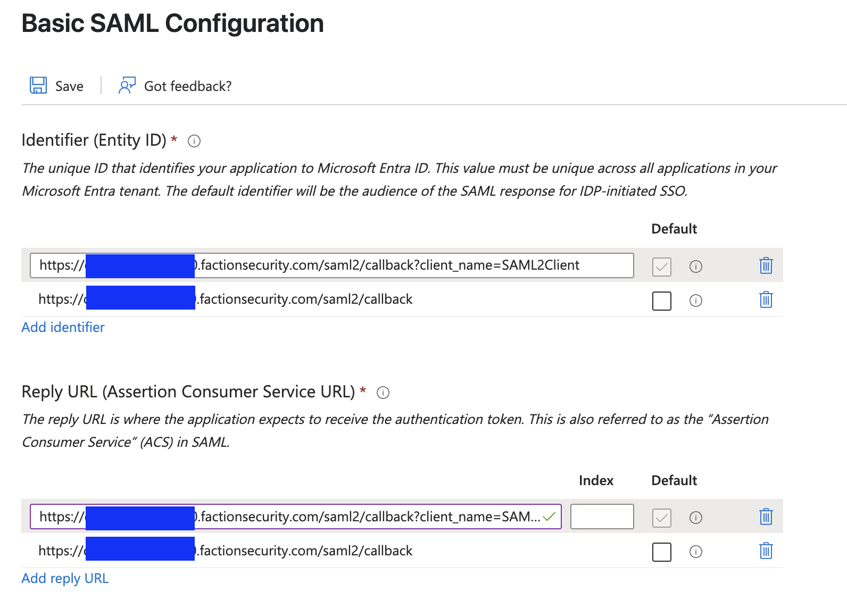The width and height of the screenshot is (847, 616).
Task: Set second identifier as default checkbox
Action: coord(662,301)
